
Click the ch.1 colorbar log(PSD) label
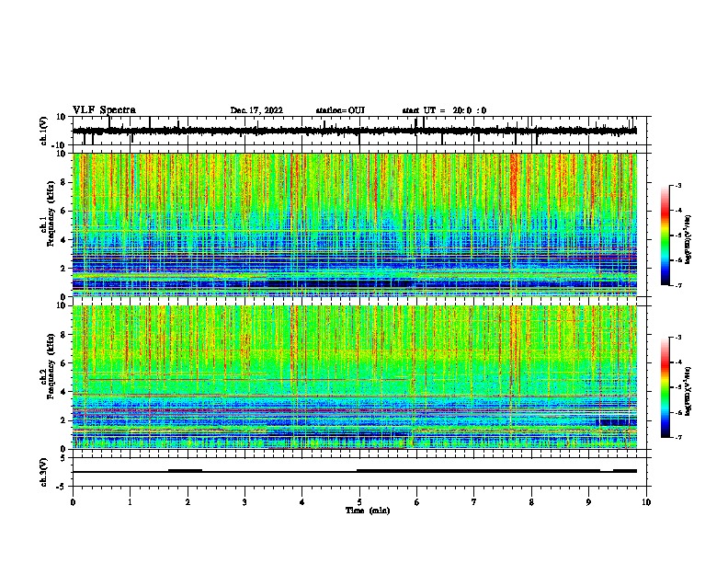(x=688, y=239)
